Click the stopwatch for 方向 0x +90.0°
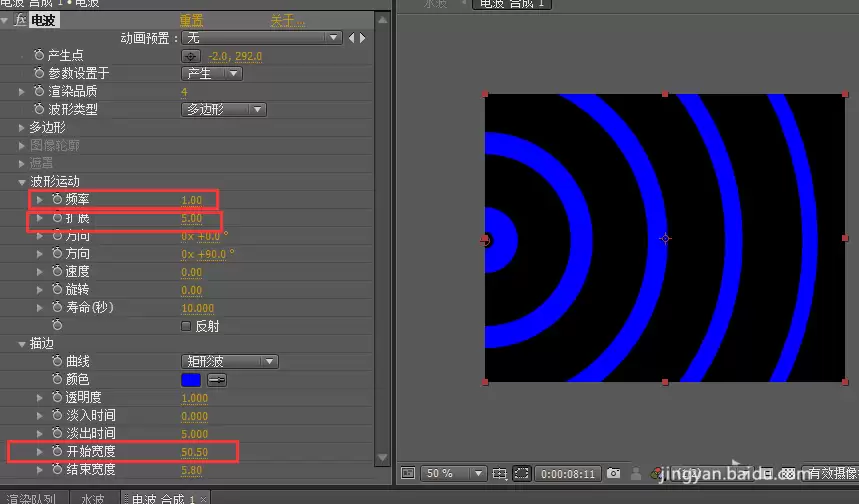Image resolution: width=859 pixels, height=504 pixels. (x=57, y=253)
